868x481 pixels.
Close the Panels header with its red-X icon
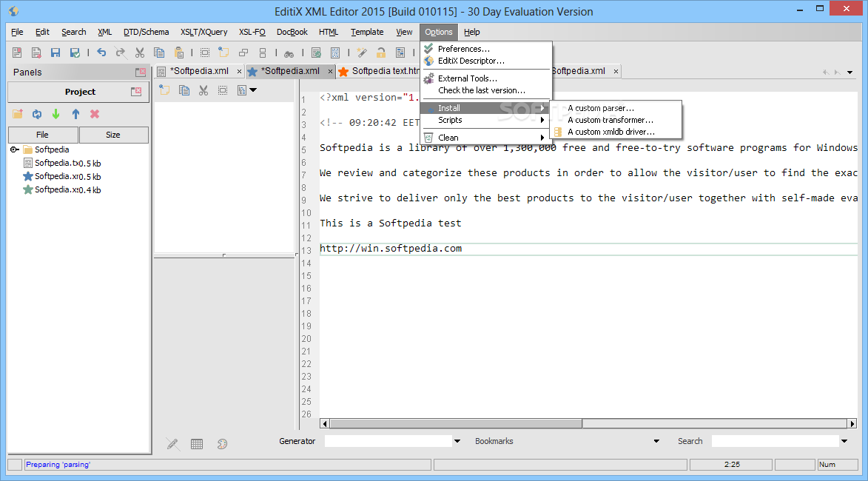tap(141, 72)
